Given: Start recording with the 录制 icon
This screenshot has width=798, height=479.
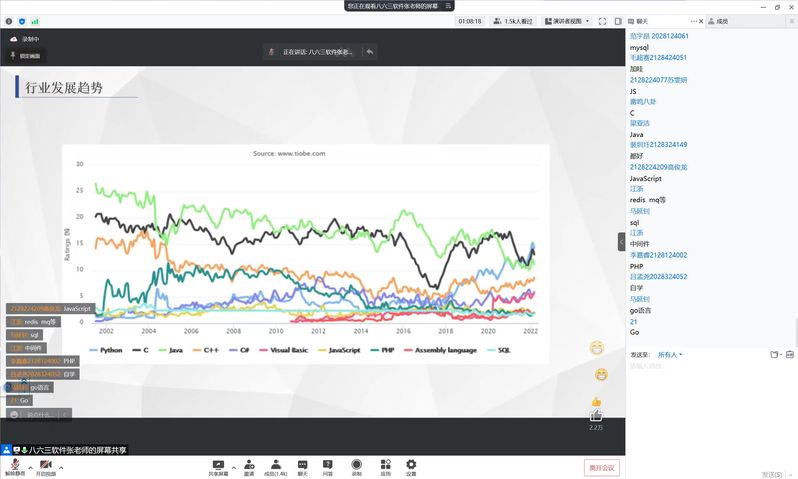Looking at the screenshot, I should [356, 465].
